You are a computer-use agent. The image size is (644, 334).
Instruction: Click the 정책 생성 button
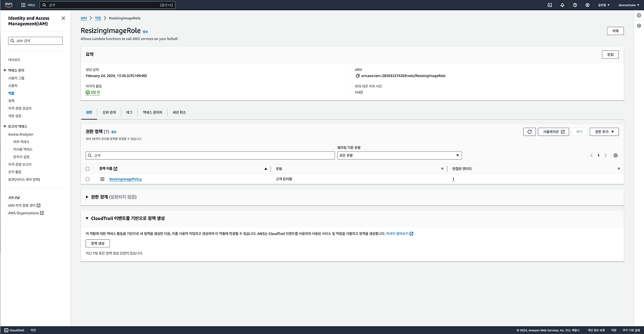(x=98, y=243)
